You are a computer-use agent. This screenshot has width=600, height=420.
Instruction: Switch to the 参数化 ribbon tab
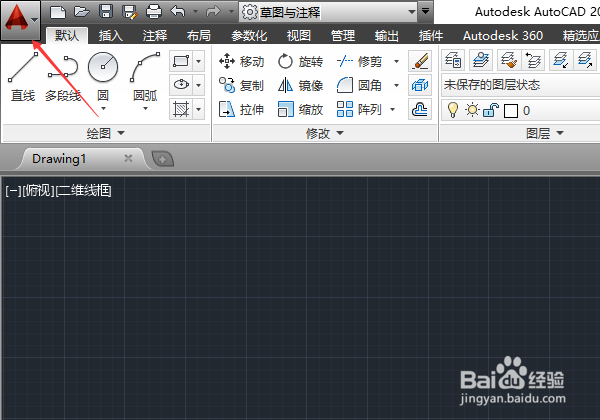tap(249, 36)
